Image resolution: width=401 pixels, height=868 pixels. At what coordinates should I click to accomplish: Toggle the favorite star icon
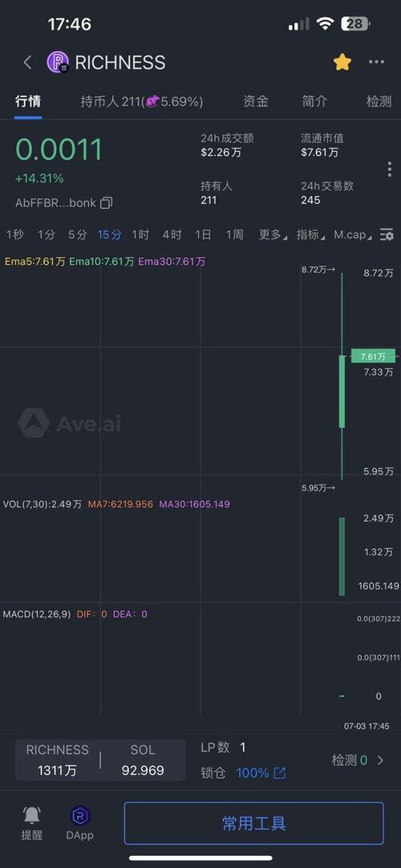342,62
